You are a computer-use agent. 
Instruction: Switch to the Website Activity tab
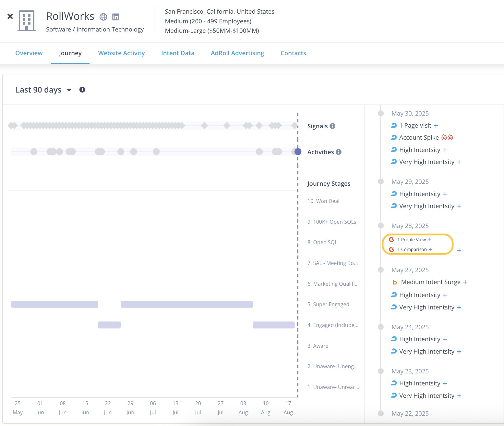121,53
